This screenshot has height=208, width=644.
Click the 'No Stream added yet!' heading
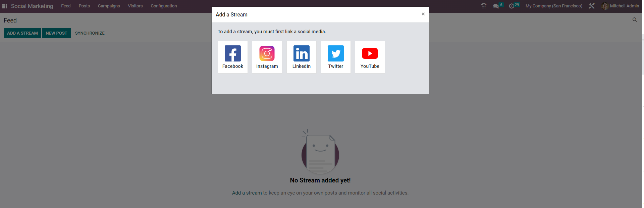[320, 180]
